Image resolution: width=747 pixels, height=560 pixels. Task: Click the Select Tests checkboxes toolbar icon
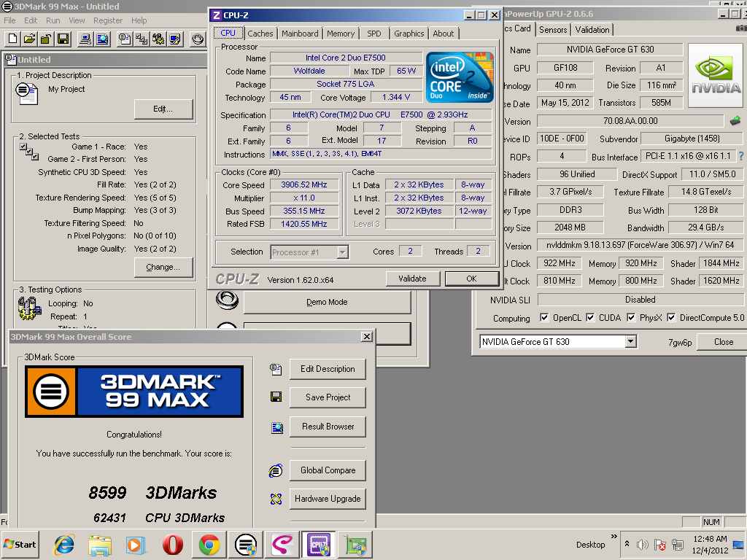[x=142, y=39]
